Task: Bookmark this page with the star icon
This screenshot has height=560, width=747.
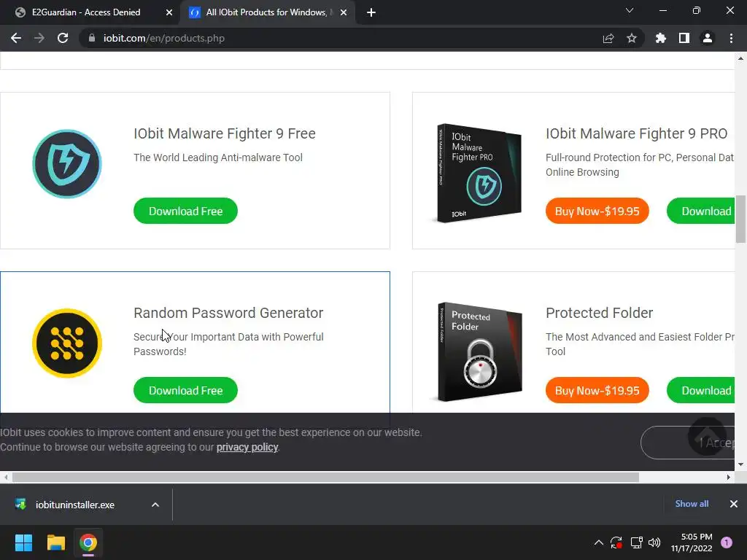Action: click(x=632, y=38)
